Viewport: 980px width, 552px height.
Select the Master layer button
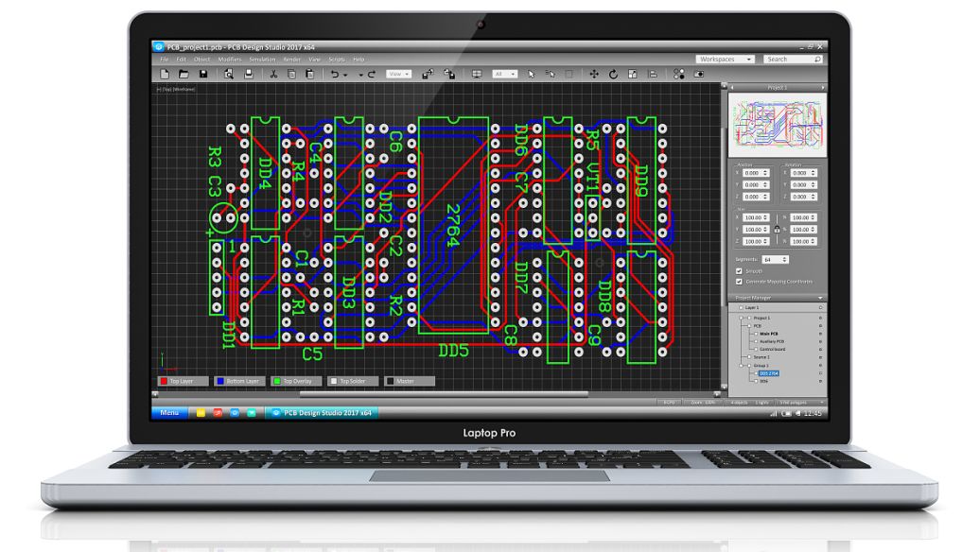tap(410, 381)
